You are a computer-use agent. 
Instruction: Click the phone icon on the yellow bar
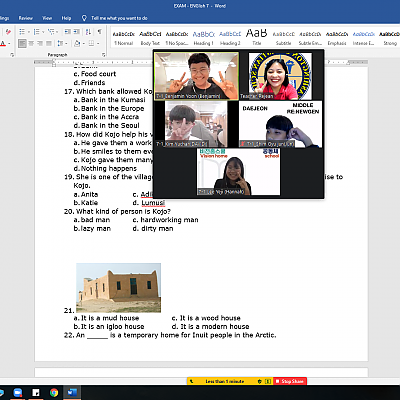[x=191, y=381]
